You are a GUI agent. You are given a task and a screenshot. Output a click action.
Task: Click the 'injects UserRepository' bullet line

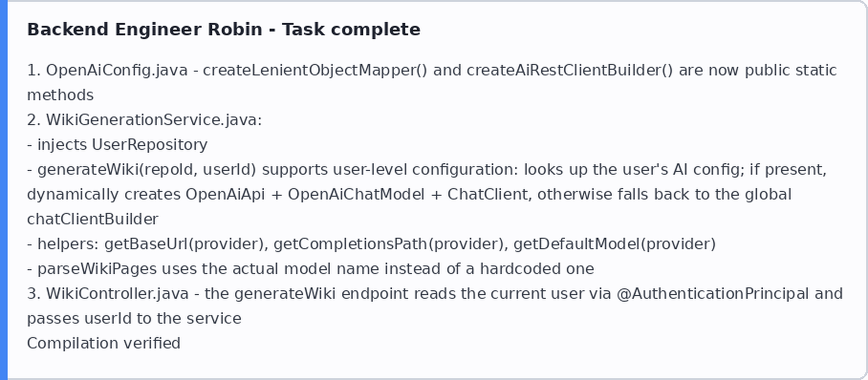(x=118, y=145)
